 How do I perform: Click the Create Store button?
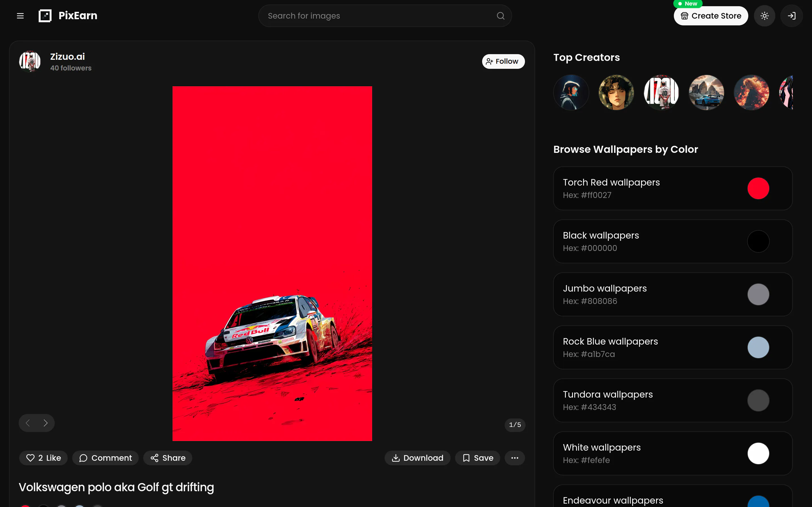click(x=711, y=16)
